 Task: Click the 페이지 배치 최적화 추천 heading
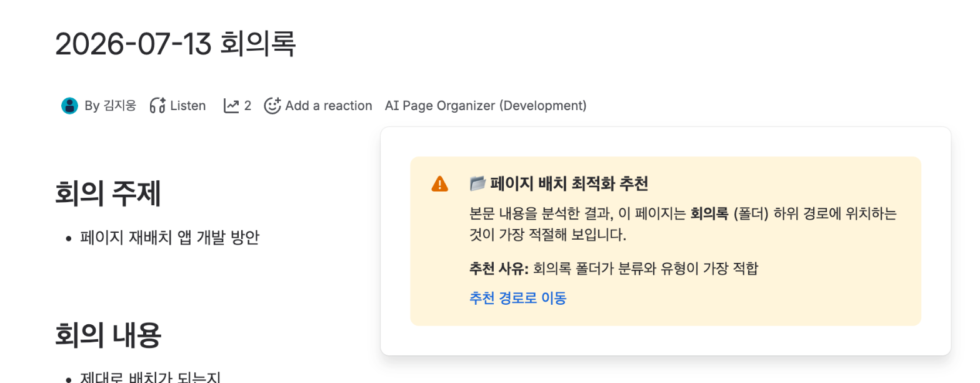pyautogui.click(x=569, y=184)
